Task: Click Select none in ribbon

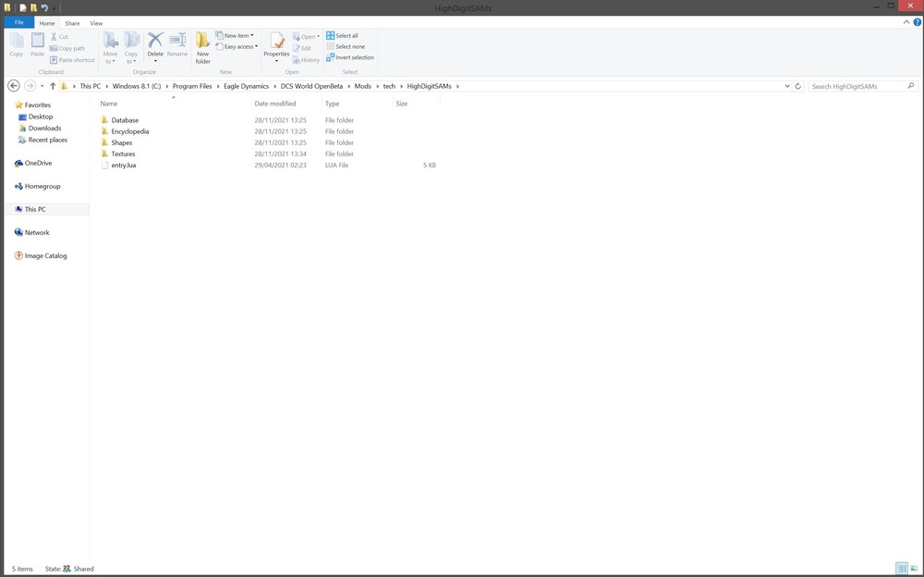Action: [346, 46]
